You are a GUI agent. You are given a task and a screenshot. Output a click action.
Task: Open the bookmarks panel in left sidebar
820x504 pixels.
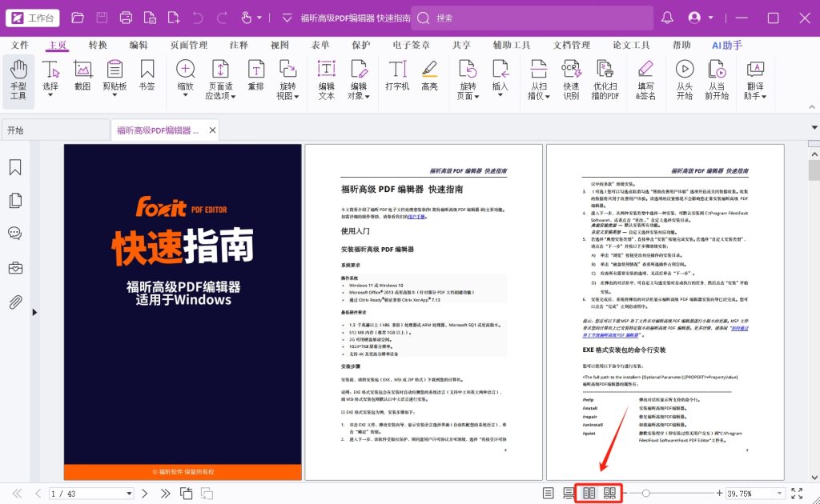click(x=14, y=167)
